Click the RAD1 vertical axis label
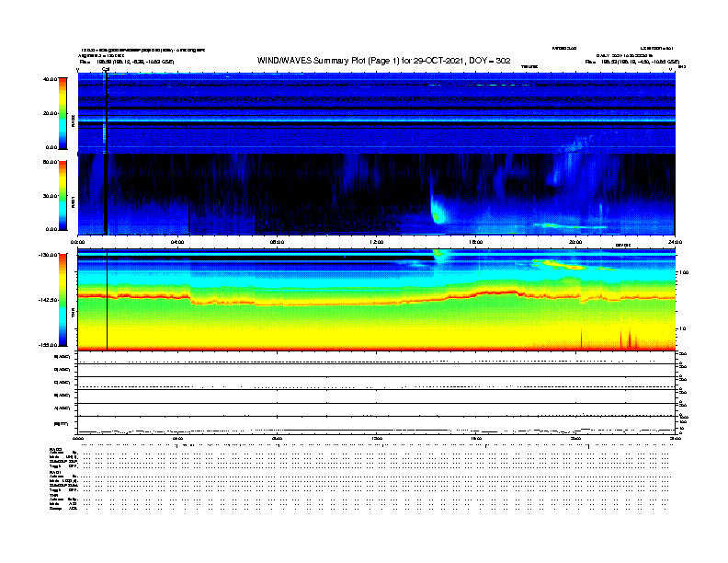Viewport: 728px width, 563px height. tap(73, 201)
